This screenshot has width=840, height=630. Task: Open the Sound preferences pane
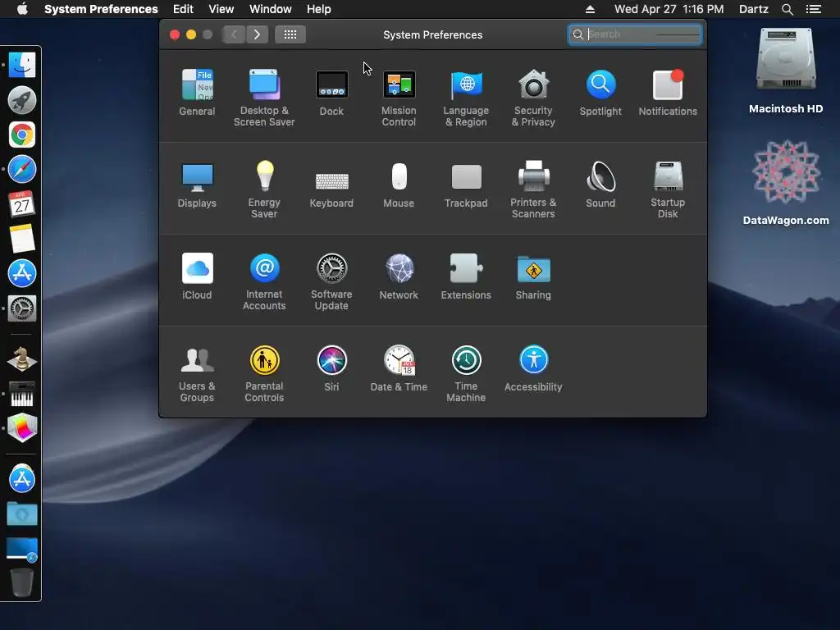600,185
